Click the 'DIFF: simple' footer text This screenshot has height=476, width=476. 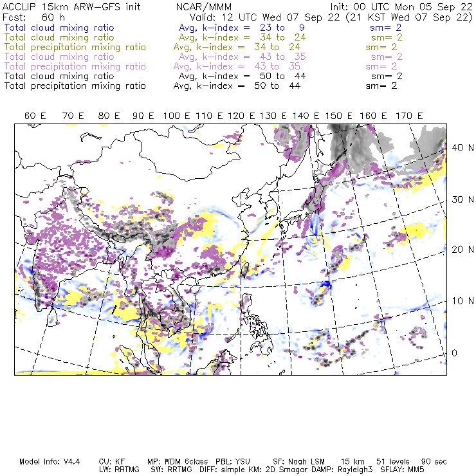pos(223,470)
